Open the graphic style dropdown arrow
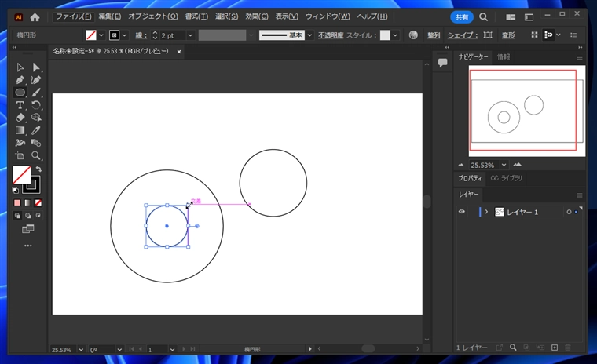 [395, 35]
